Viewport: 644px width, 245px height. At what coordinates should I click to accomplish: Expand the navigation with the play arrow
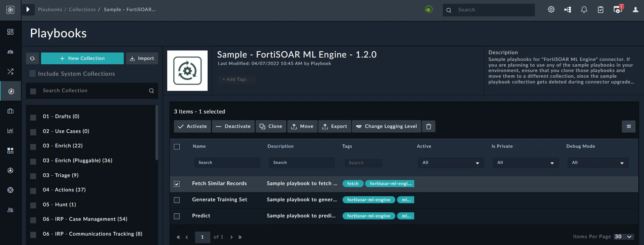[x=28, y=9]
